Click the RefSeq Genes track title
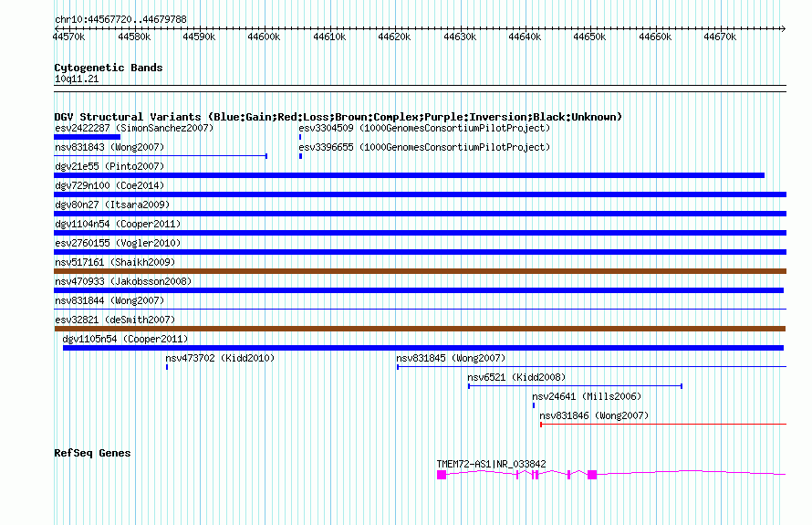812x525 pixels. click(92, 453)
